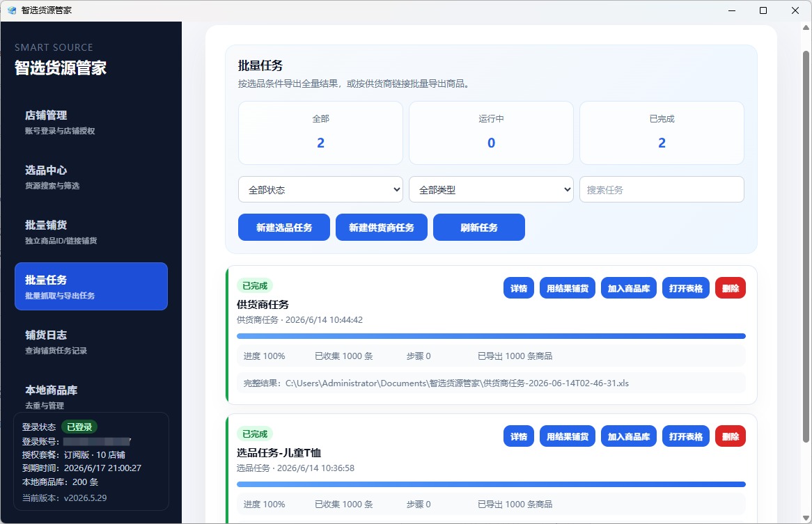Click the vertical scrollbar thumb

coord(806,247)
